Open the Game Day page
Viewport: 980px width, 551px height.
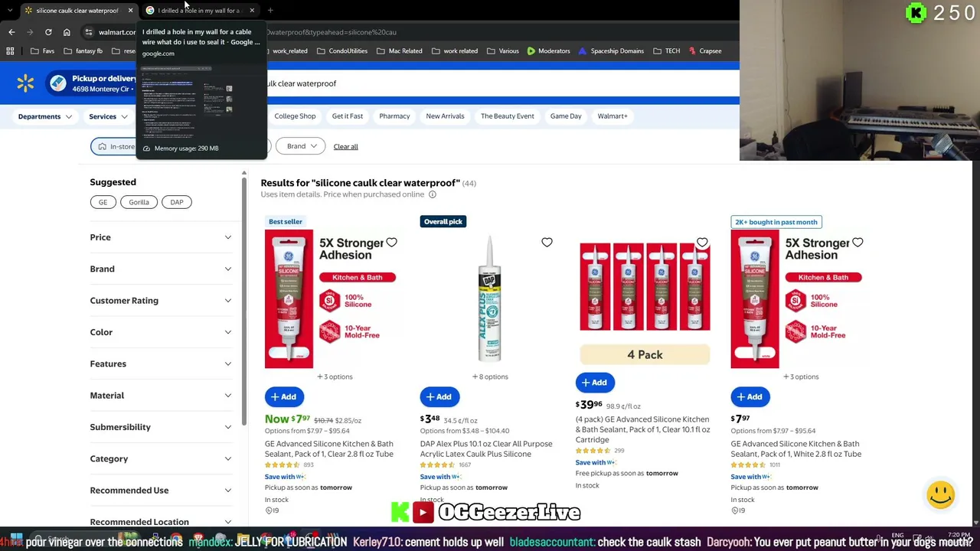click(x=566, y=116)
